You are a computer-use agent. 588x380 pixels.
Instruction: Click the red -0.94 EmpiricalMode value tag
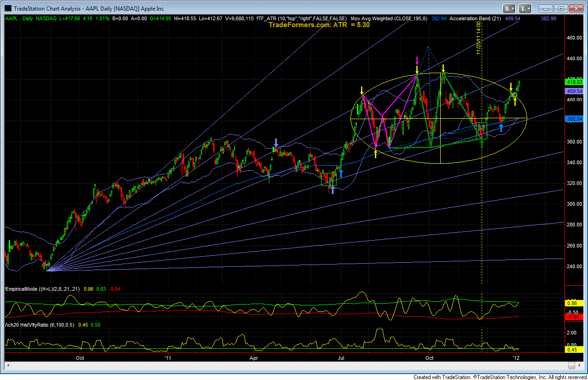point(574,317)
